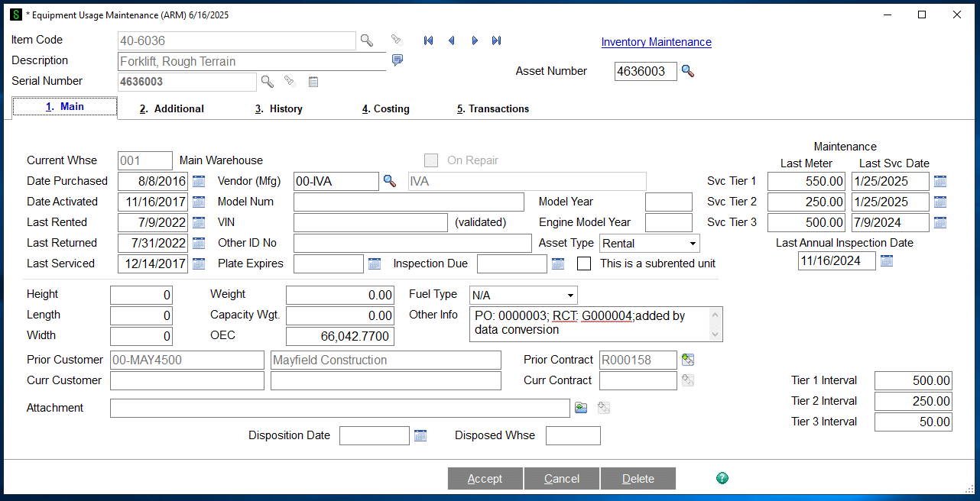Click the Height input field
Viewport: 980px width, 501px height.
(141, 295)
